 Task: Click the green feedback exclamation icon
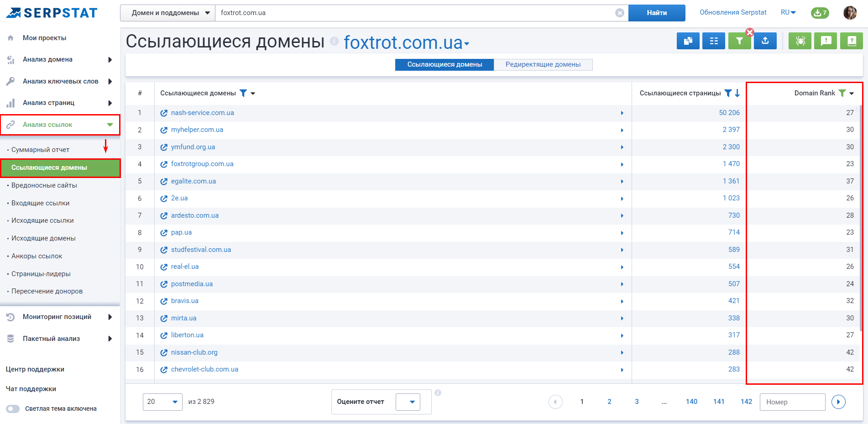pyautogui.click(x=826, y=41)
